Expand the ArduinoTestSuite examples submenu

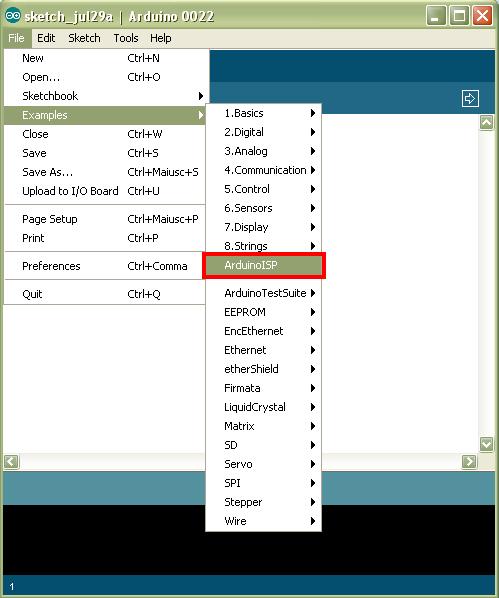pyautogui.click(x=264, y=293)
